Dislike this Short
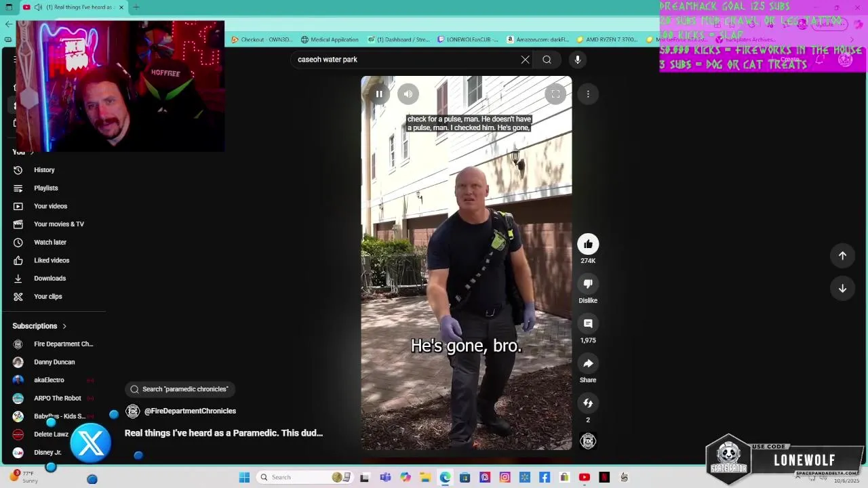Screen dimensions: 868x488 588,284
